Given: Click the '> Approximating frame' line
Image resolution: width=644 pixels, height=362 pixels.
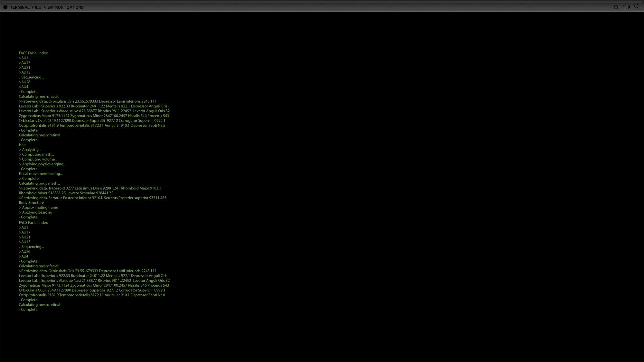Looking at the screenshot, I should click(x=38, y=208).
